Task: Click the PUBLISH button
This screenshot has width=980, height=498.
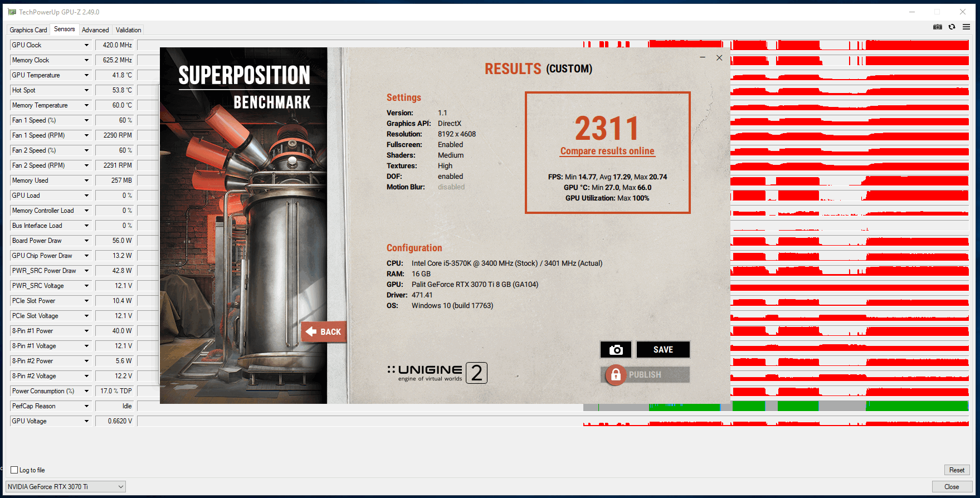Action: coord(645,375)
